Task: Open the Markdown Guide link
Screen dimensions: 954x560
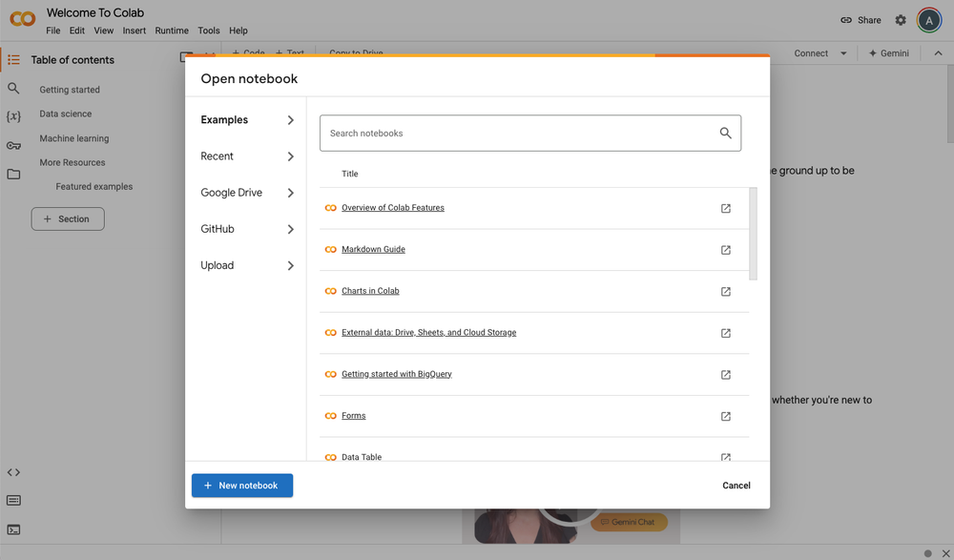Action: click(374, 250)
